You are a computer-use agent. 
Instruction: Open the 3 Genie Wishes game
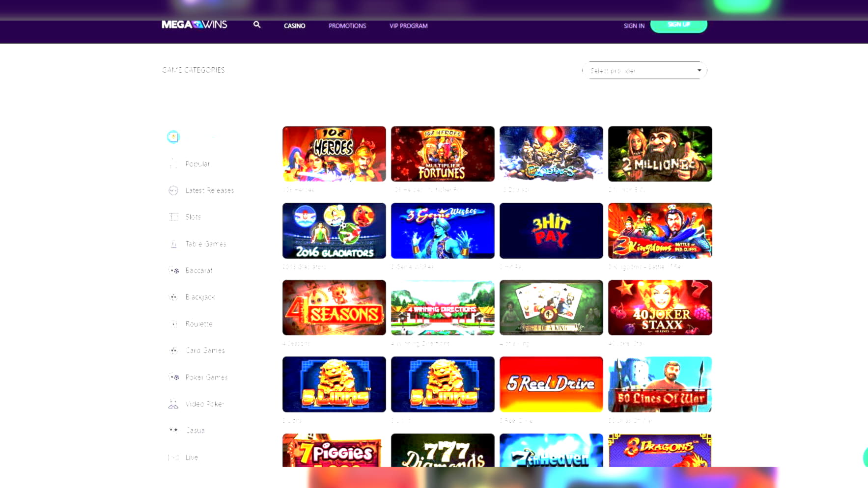click(x=443, y=231)
